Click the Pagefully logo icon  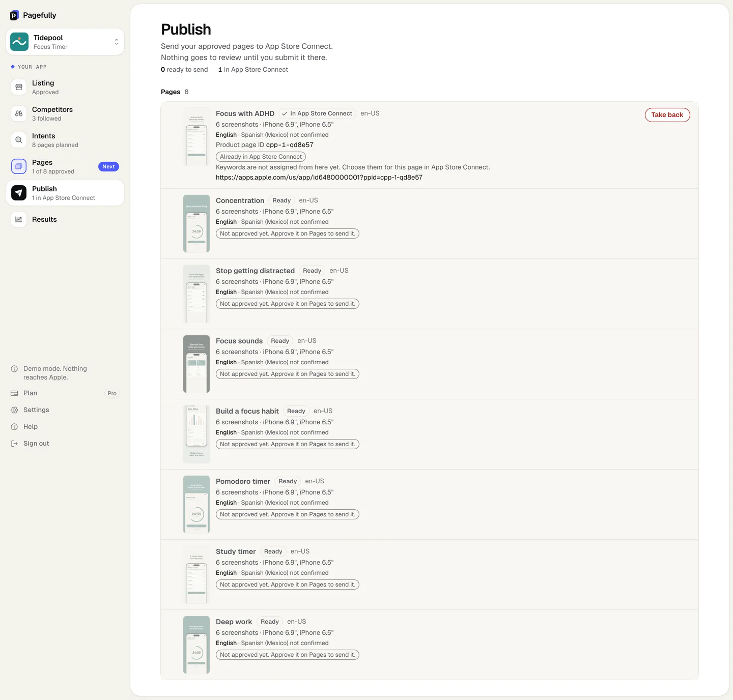14,15
